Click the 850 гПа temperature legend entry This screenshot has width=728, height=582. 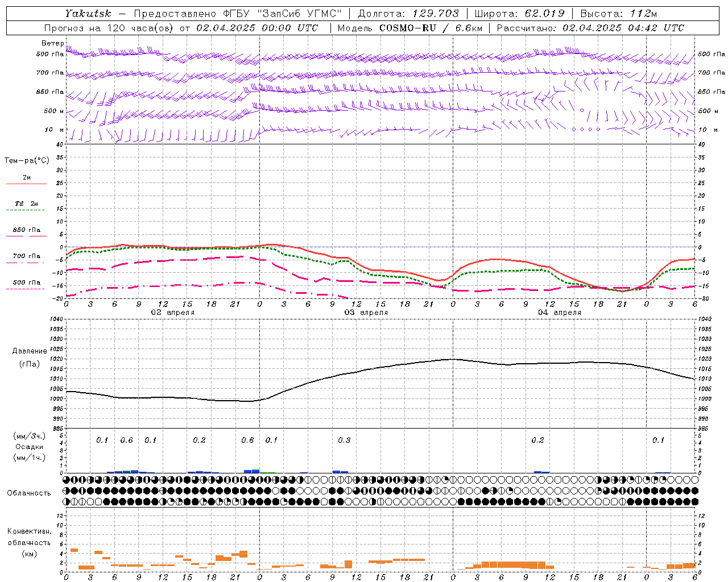coord(26,230)
